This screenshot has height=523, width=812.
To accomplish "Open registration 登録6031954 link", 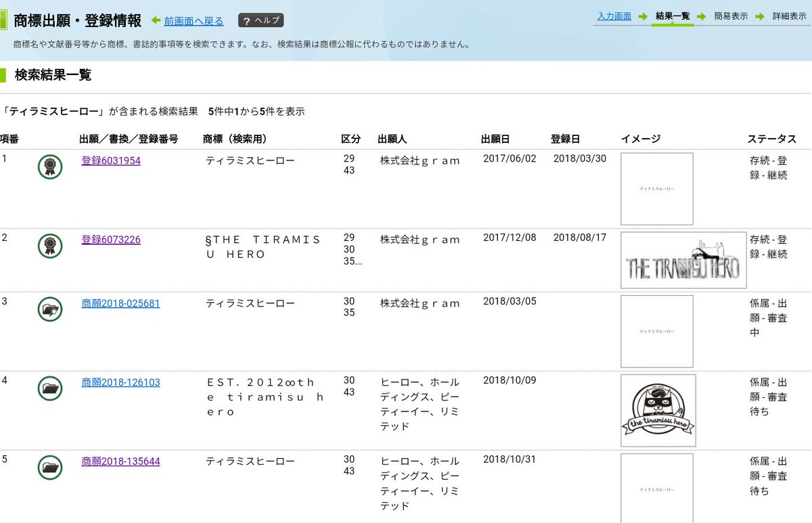I will pyautogui.click(x=111, y=161).
